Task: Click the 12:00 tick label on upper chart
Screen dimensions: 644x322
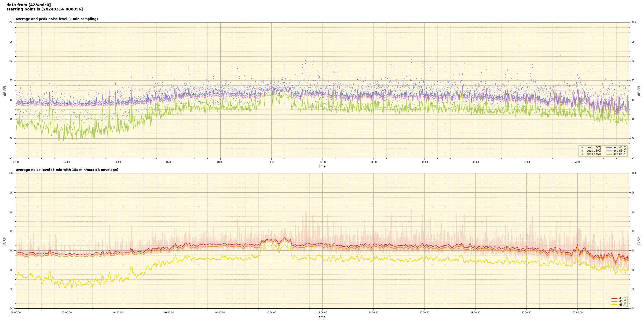Action: [322, 162]
